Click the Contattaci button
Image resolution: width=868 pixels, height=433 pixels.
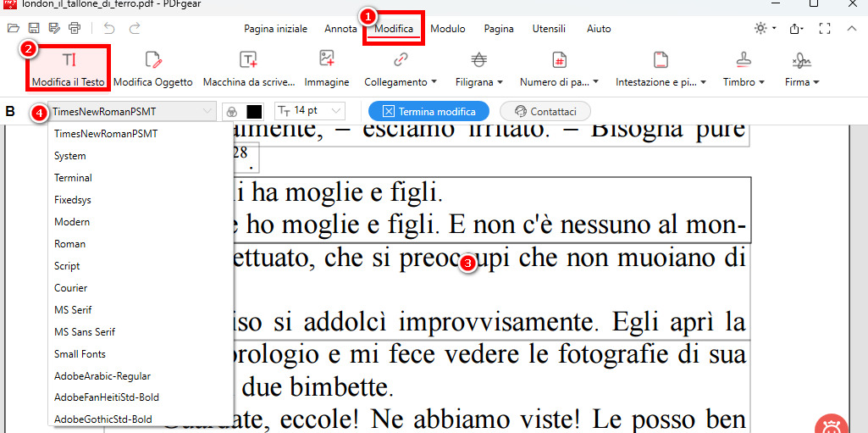[545, 111]
